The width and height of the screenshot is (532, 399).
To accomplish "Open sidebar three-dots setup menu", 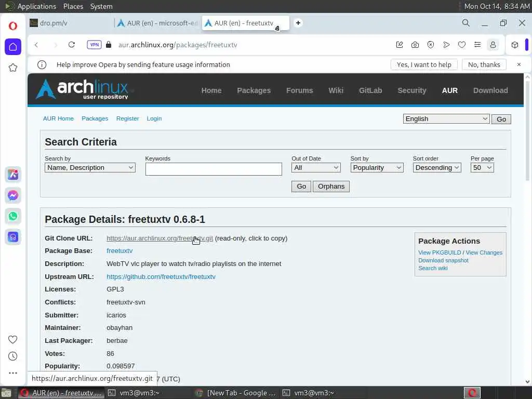I will (13, 373).
